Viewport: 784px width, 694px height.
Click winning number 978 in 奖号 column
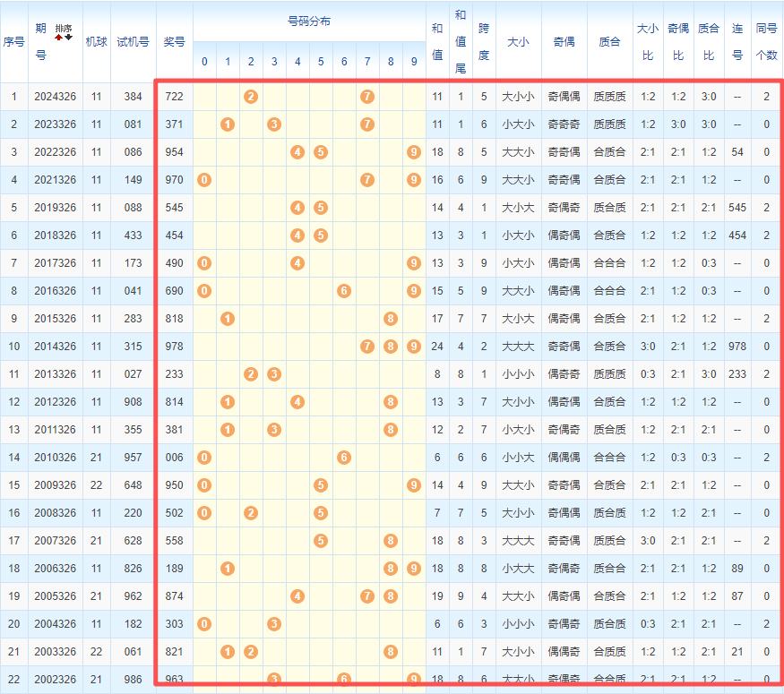(175, 347)
